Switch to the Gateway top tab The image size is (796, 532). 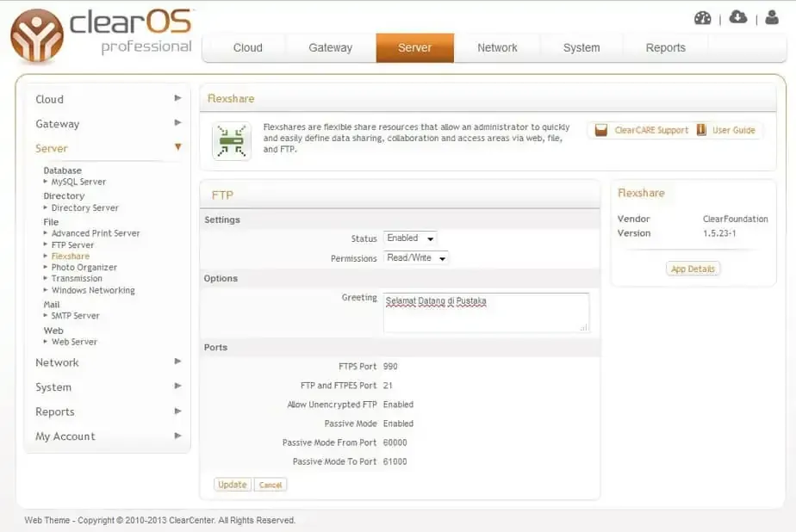[x=330, y=48]
